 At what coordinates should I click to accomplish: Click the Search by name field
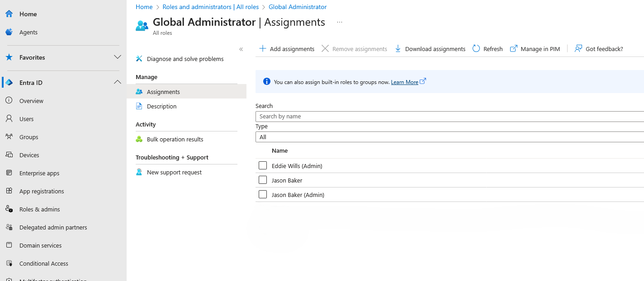point(450,117)
